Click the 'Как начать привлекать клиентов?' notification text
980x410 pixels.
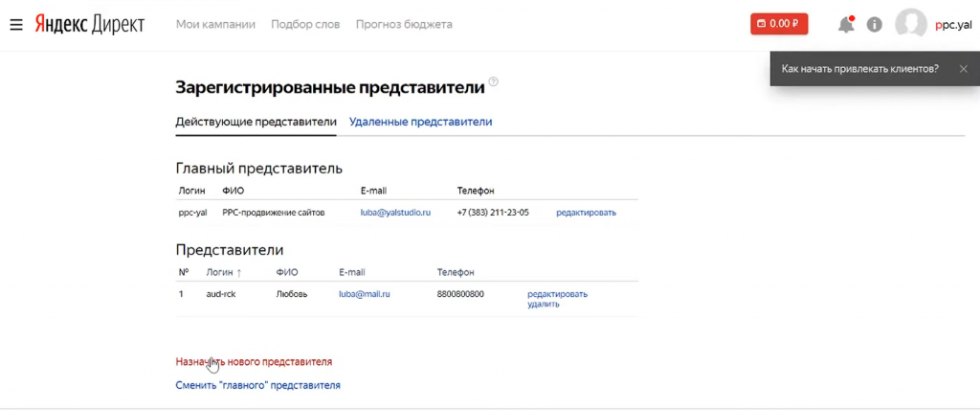(860, 69)
